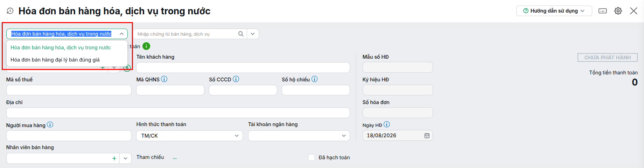Add new Nhân viên bán hàng with plus

[x=114, y=158]
